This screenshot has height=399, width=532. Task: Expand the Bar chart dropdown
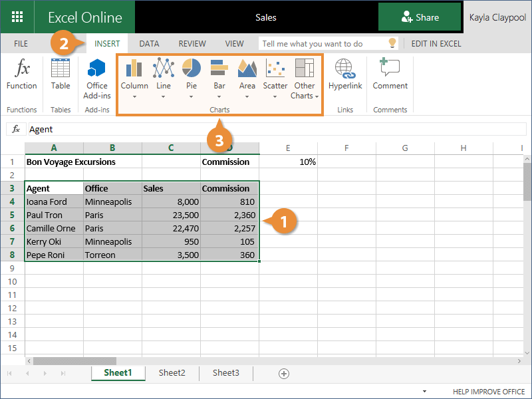tap(219, 96)
